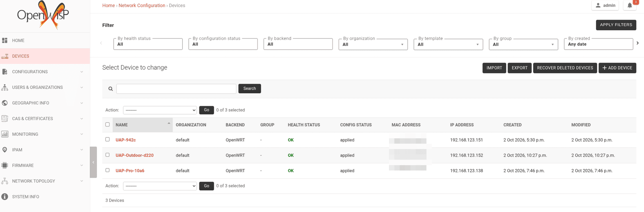The height and width of the screenshot is (212, 644).
Task: Open the UAP-Pro-10a6 device link
Action: click(x=130, y=171)
